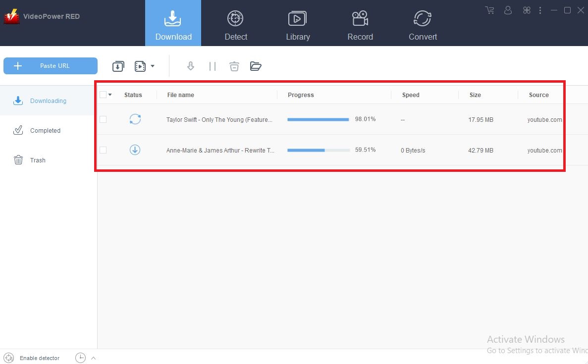This screenshot has width=588, height=364.
Task: Toggle the Enable detector label
Action: coord(39,358)
